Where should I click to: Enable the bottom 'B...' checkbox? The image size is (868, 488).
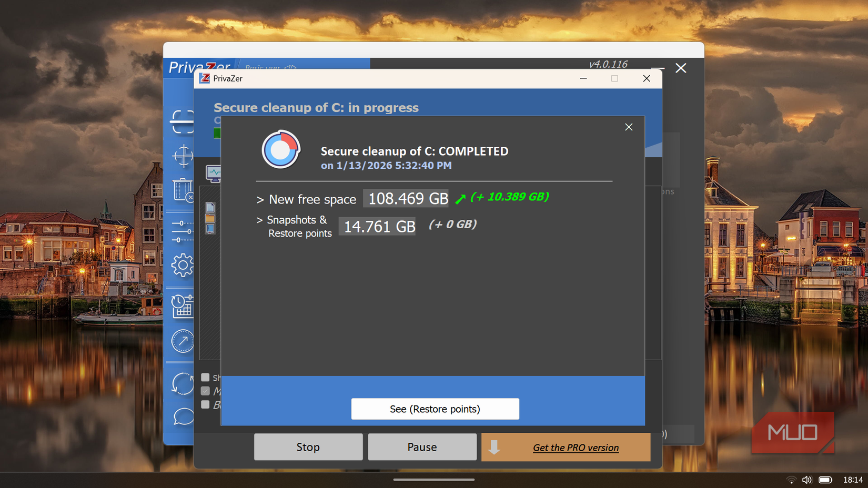(205, 404)
